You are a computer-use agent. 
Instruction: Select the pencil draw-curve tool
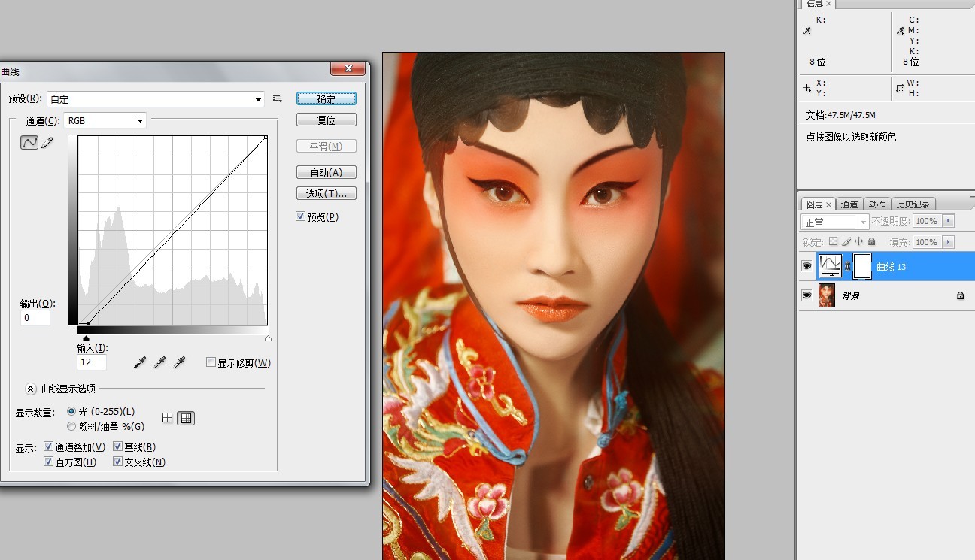(47, 142)
